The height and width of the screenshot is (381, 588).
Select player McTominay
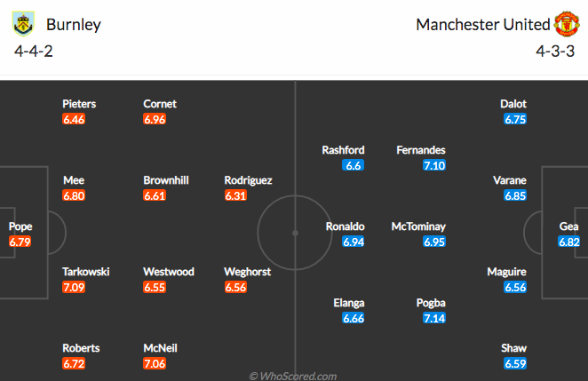pyautogui.click(x=418, y=226)
